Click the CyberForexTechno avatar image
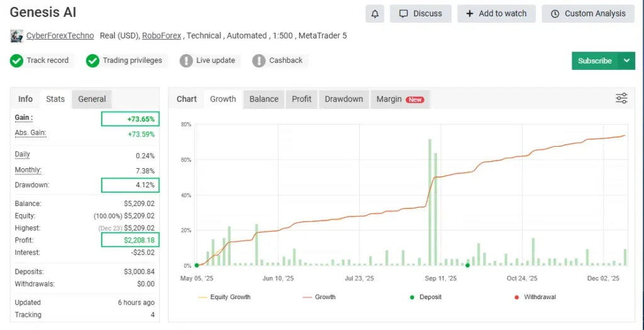The width and height of the screenshot is (644, 330). tap(17, 36)
